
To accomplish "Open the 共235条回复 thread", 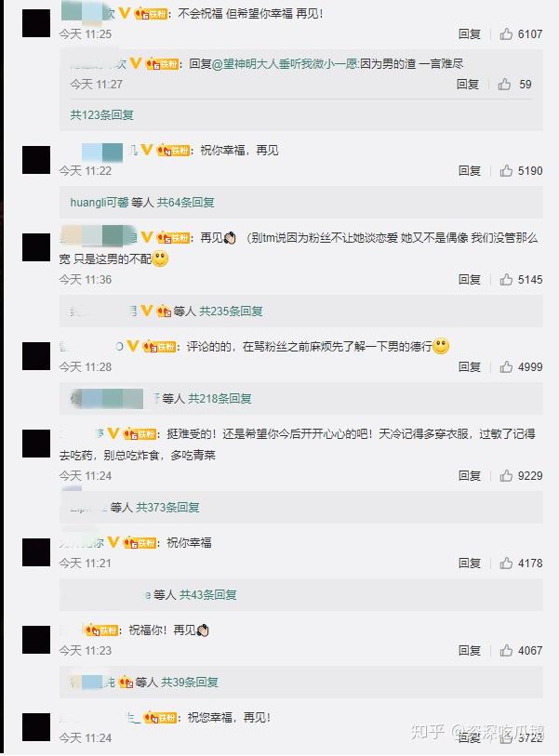I will click(x=231, y=311).
